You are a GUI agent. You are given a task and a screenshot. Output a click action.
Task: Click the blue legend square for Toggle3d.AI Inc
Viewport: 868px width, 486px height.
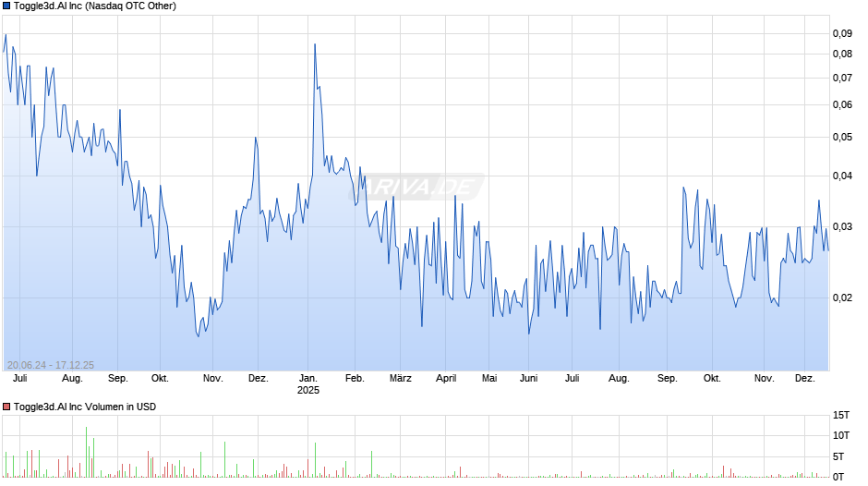point(6,6)
